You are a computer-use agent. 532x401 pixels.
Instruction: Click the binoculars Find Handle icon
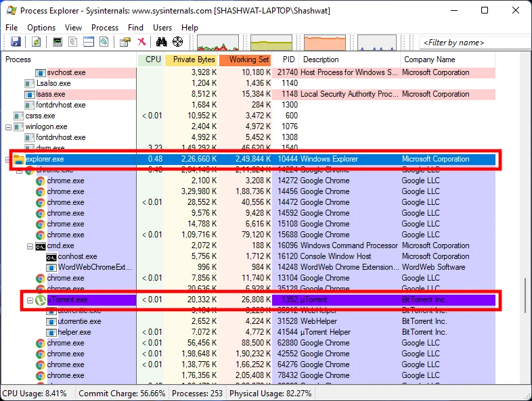click(162, 42)
